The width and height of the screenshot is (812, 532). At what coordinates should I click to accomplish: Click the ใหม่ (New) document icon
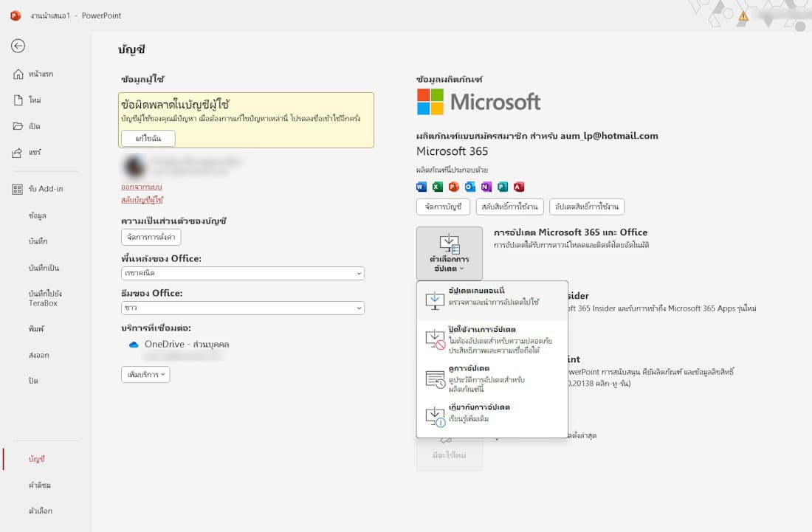pos(18,100)
